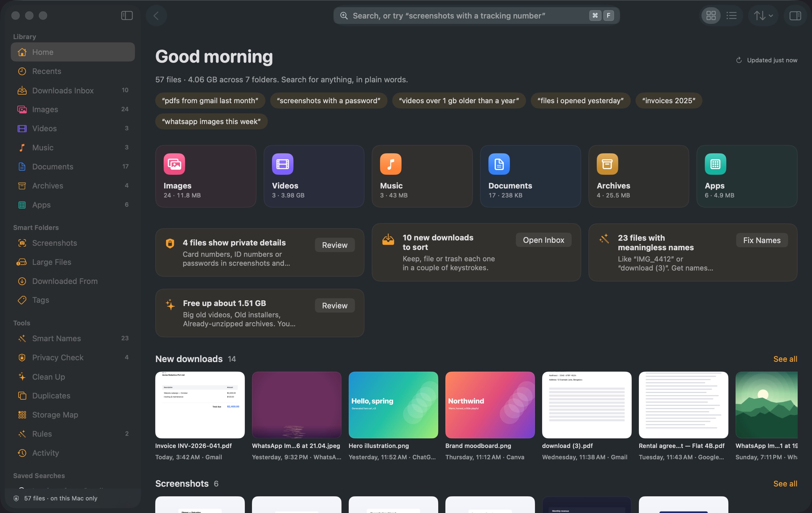The height and width of the screenshot is (513, 812).
Task: Toggle the right inspector panel
Action: 795,16
